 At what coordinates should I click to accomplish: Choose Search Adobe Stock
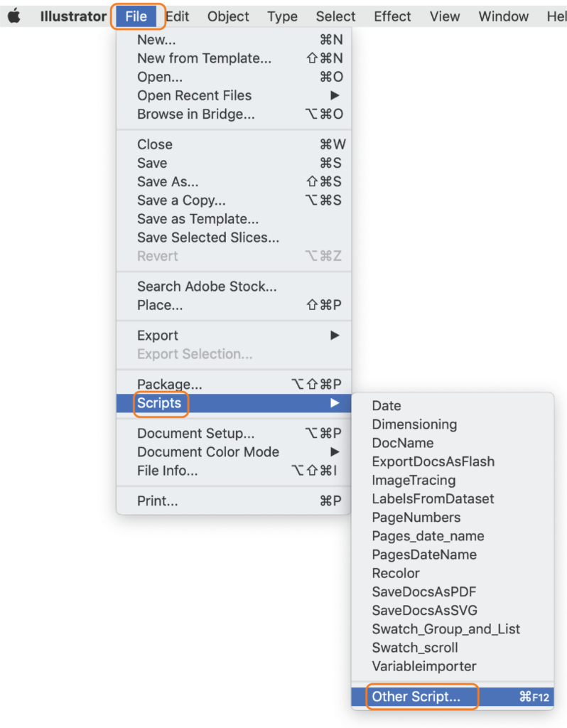(x=206, y=286)
